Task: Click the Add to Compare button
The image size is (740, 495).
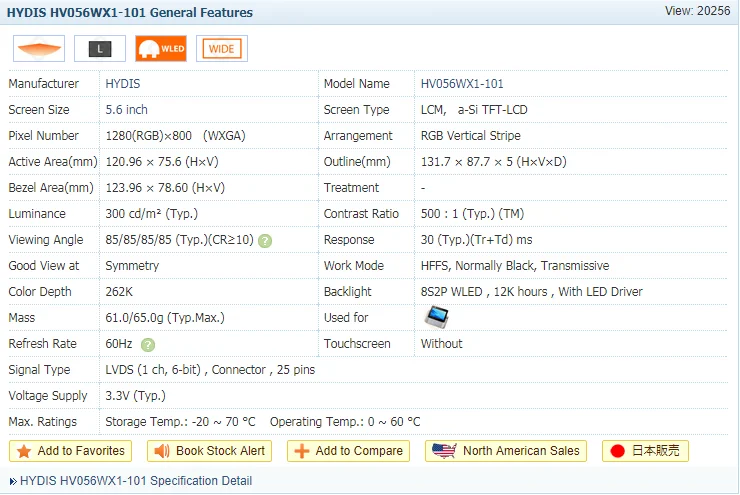Action: click(348, 451)
